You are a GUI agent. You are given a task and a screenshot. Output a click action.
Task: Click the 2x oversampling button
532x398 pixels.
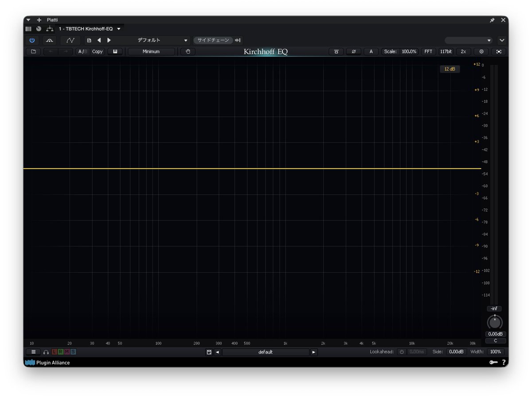463,51
